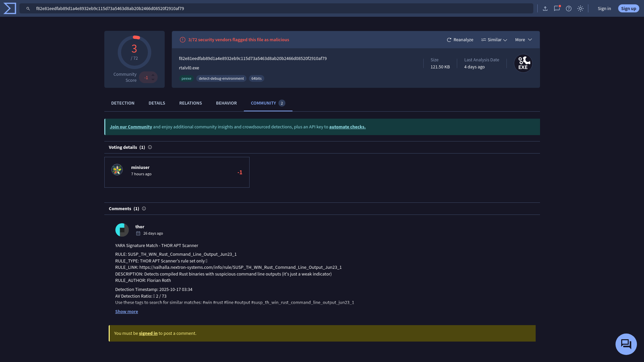
Task: Click the search magnifier icon in the search bar
Action: pyautogui.click(x=28, y=8)
